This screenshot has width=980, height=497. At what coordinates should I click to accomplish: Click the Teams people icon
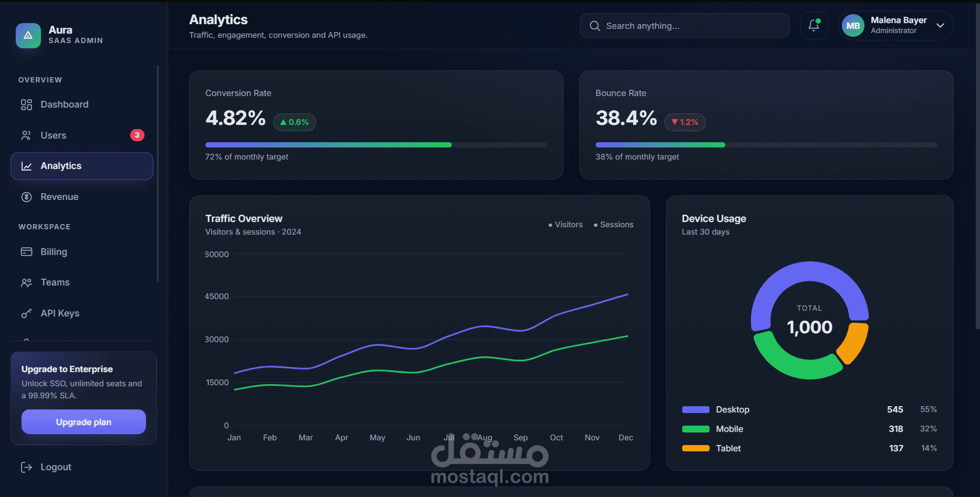pyautogui.click(x=26, y=282)
